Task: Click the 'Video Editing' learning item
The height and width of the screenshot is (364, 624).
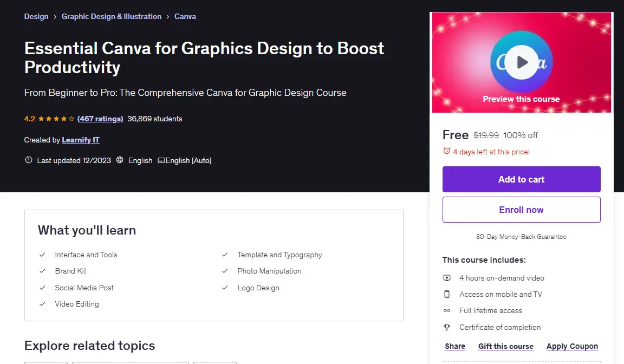Action: pos(77,304)
